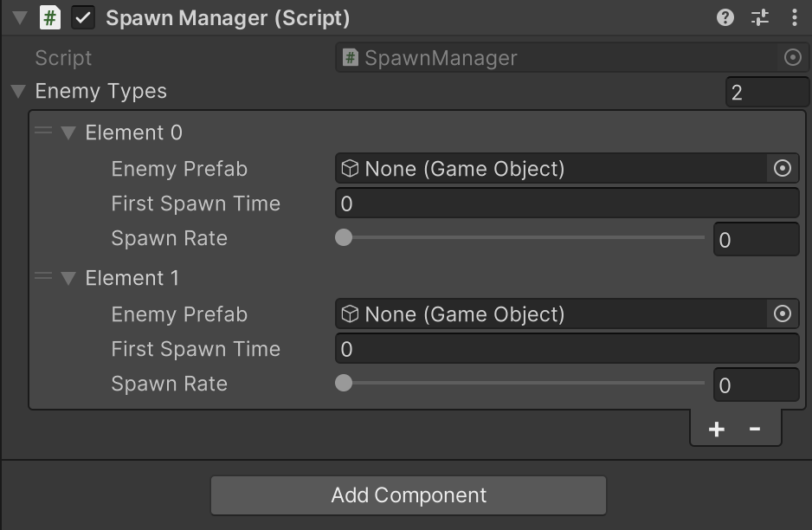Image resolution: width=812 pixels, height=530 pixels.
Task: Disable the Spawn Manager script checkbox
Action: [x=83, y=17]
